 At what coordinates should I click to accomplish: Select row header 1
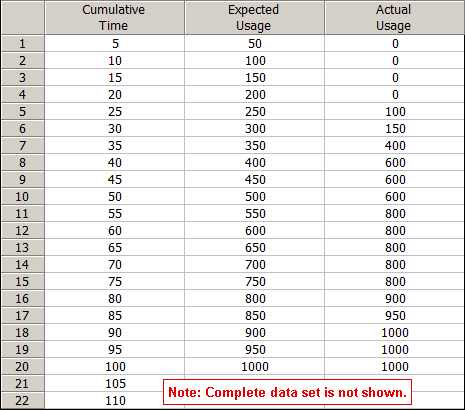pyautogui.click(x=22, y=43)
